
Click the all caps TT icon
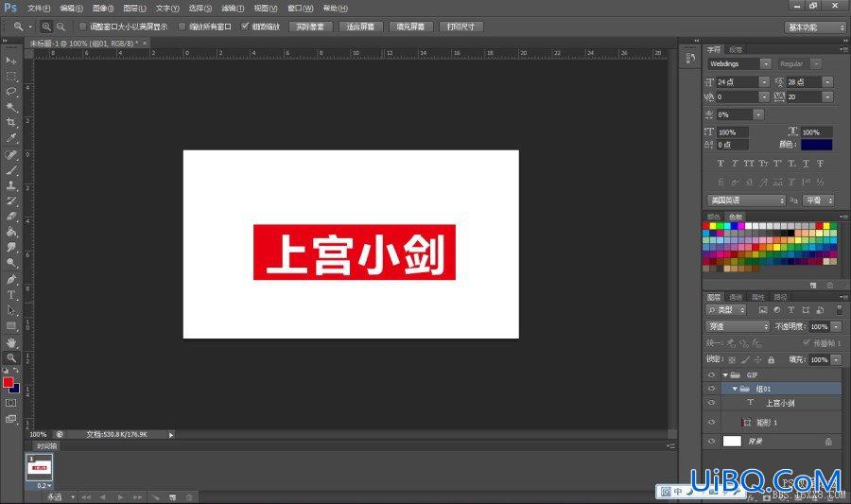(749, 164)
